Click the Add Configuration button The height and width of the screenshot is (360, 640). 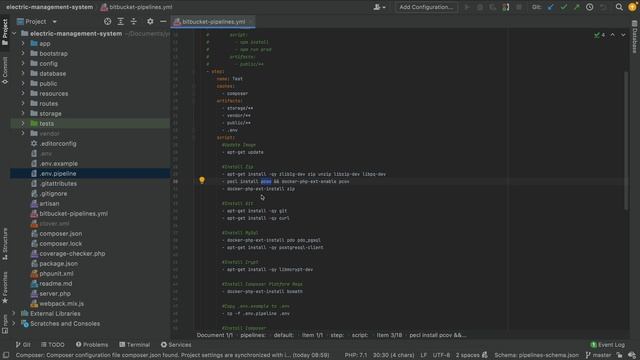[x=426, y=7]
